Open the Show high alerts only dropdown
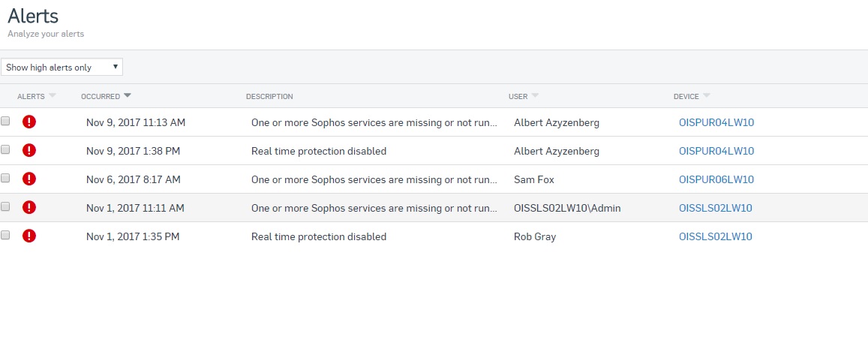This screenshot has width=868, height=349. pyautogui.click(x=62, y=67)
